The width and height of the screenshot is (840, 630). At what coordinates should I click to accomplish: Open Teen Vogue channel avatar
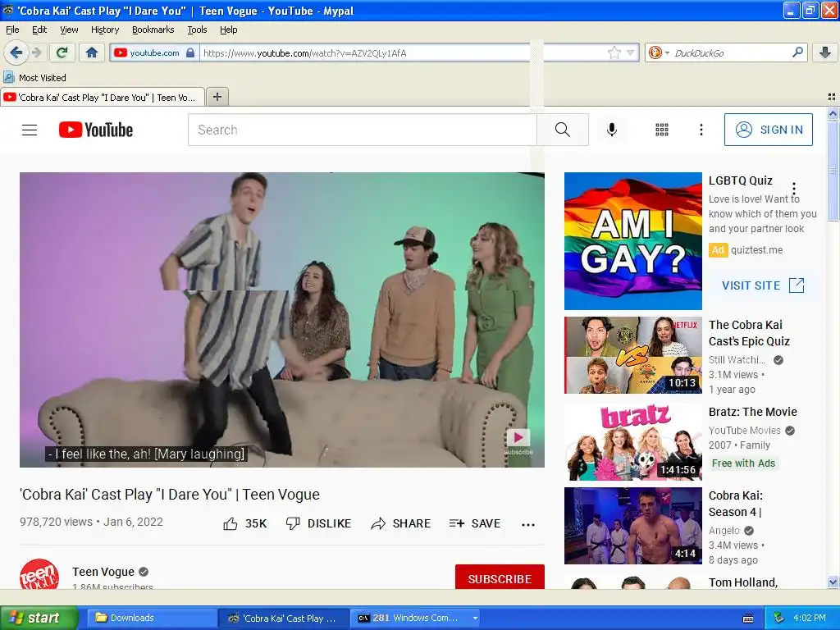coord(39,573)
